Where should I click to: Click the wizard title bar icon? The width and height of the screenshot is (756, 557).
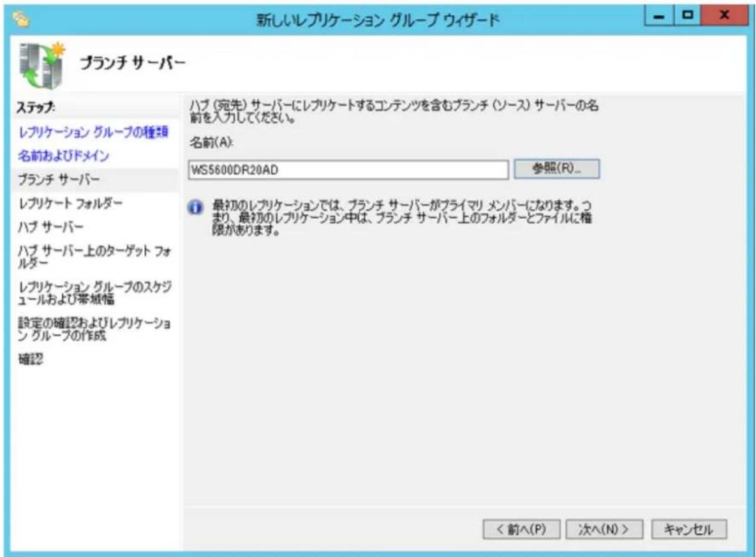click(21, 19)
